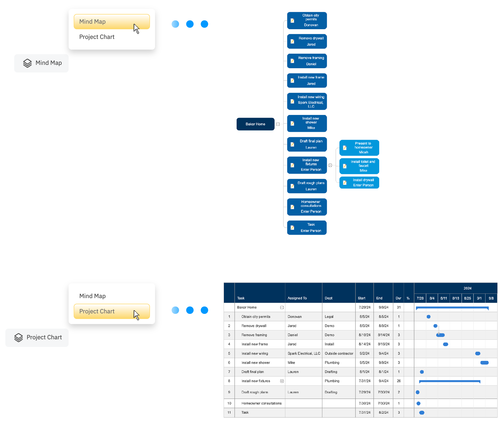Image resolution: width=504 pixels, height=424 pixels.
Task: Collapse the Install new fixtures subtree
Action: click(330, 165)
